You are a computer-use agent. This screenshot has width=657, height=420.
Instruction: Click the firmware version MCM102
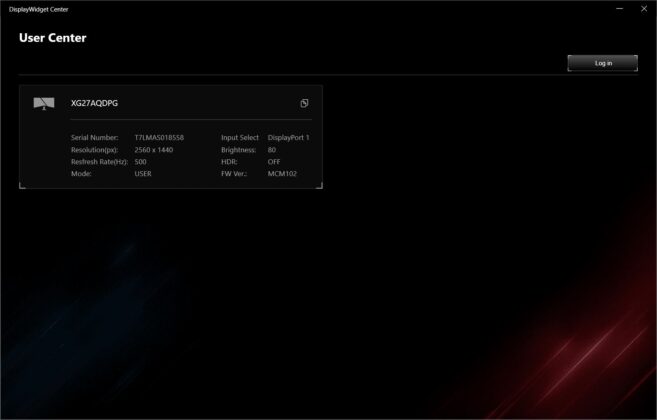pyautogui.click(x=282, y=174)
